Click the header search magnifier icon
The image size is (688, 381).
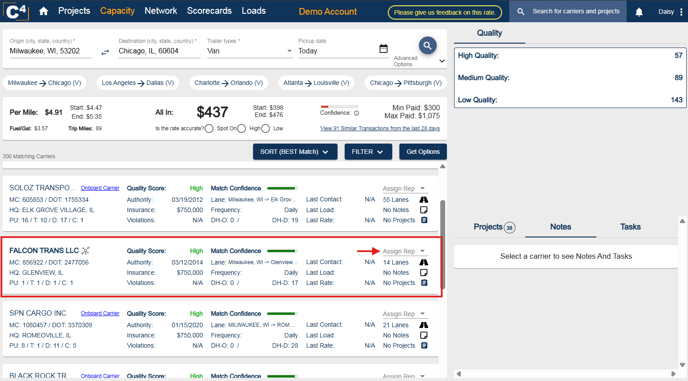click(x=520, y=11)
